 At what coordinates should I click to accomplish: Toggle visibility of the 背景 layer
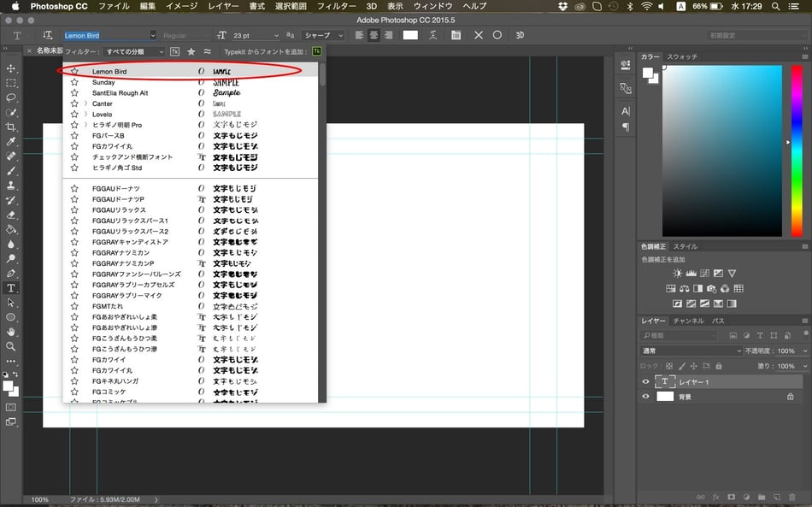pos(645,397)
